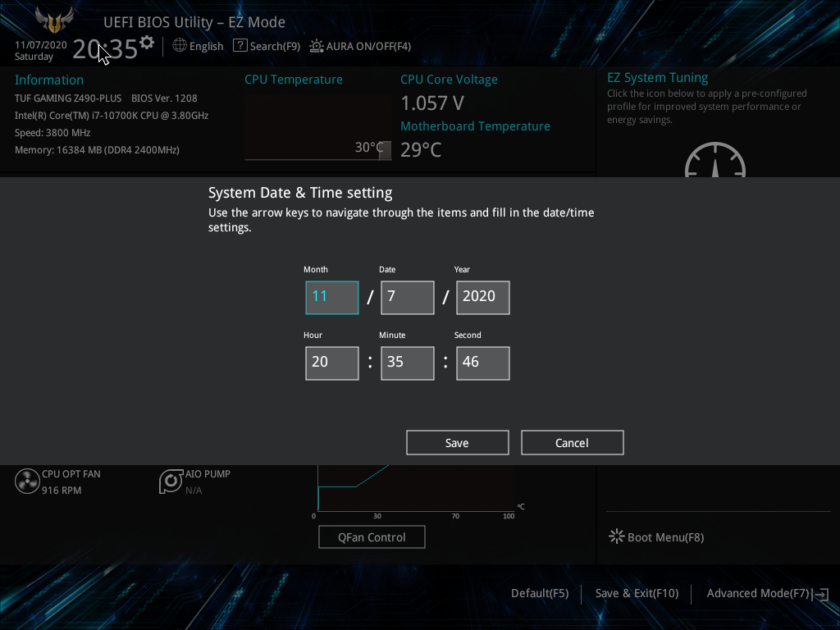This screenshot has width=840, height=630.
Task: Select the Minute field showing 35
Action: (x=408, y=363)
